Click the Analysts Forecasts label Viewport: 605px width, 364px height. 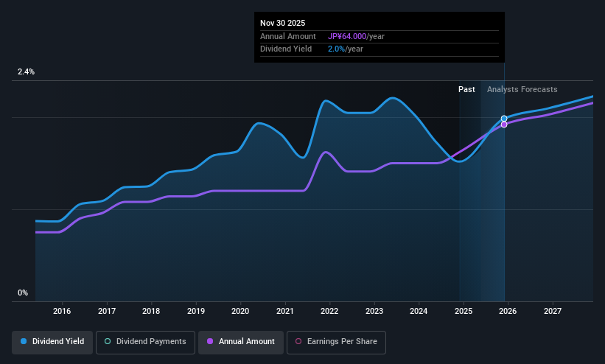click(x=522, y=90)
